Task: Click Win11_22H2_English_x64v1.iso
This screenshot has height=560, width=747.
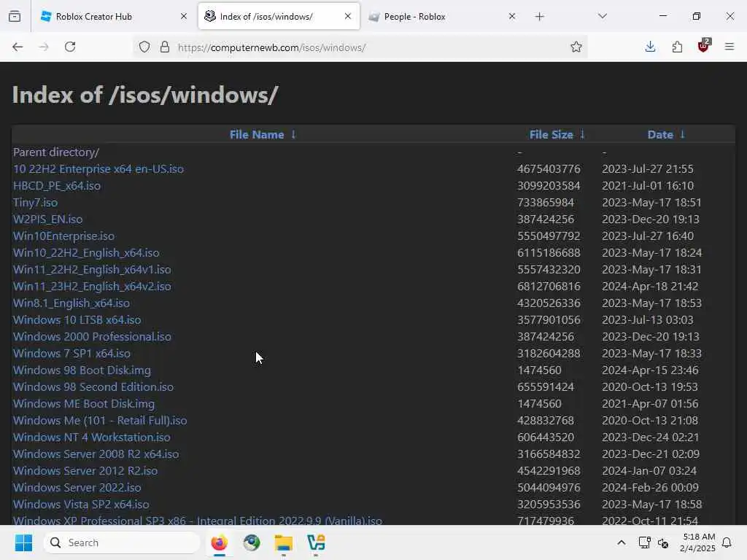Action: (x=92, y=270)
